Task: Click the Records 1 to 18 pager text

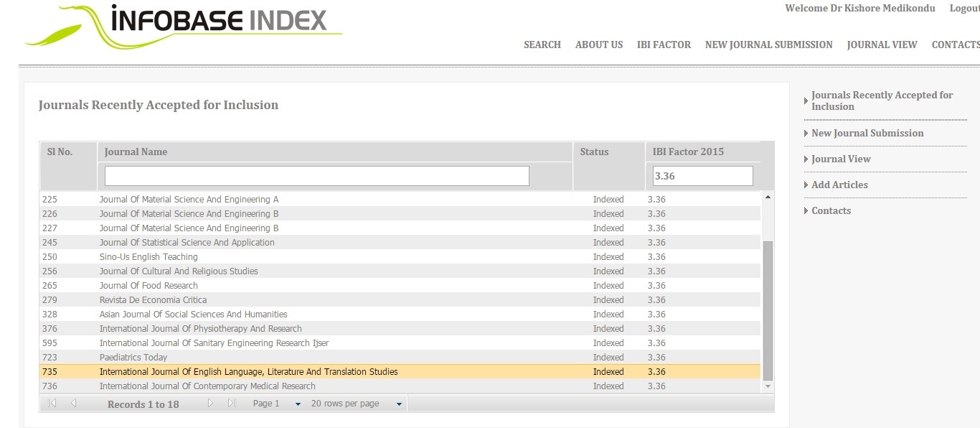Action: 143,404
